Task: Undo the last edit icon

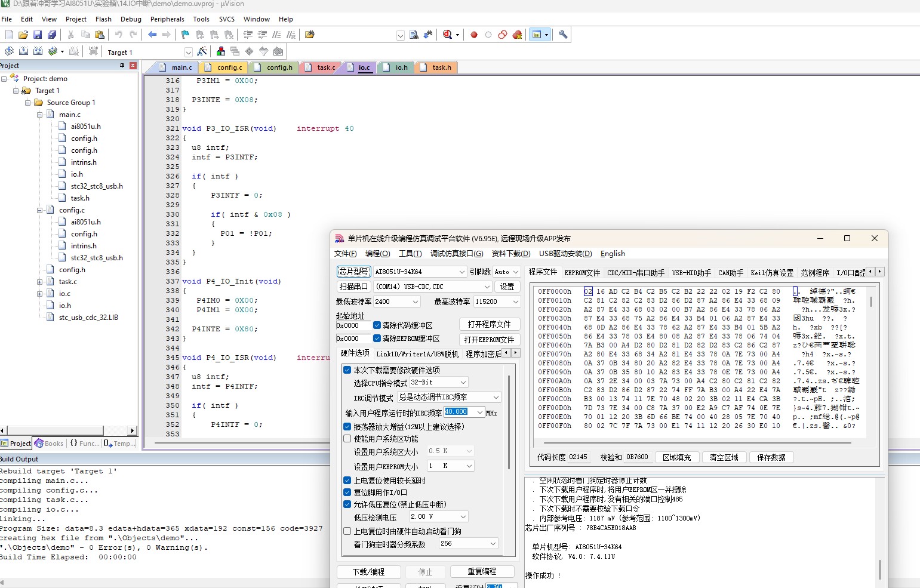Action: [x=118, y=35]
